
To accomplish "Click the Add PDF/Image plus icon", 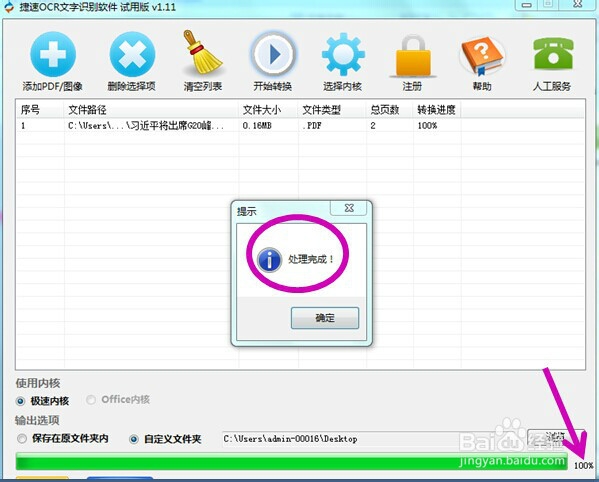I will point(53,54).
